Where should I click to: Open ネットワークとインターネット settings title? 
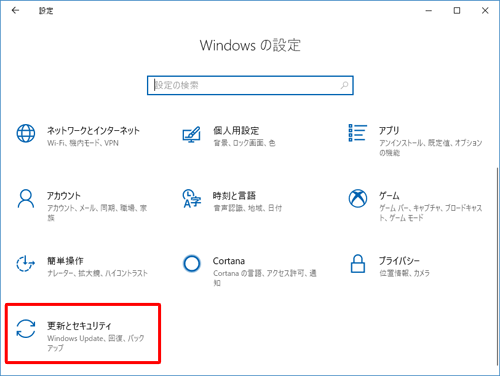(93, 130)
